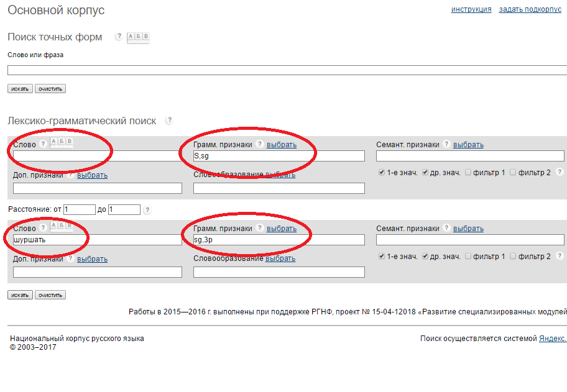This screenshot has height=392, width=567.
Task: Open the 'инструкция' link
Action: 471,9
